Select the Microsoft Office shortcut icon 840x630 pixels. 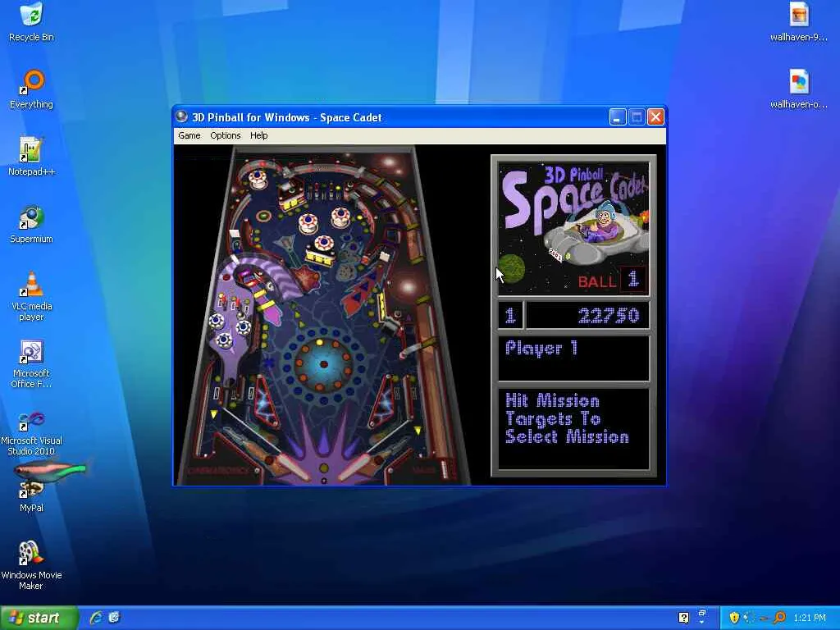32,363
